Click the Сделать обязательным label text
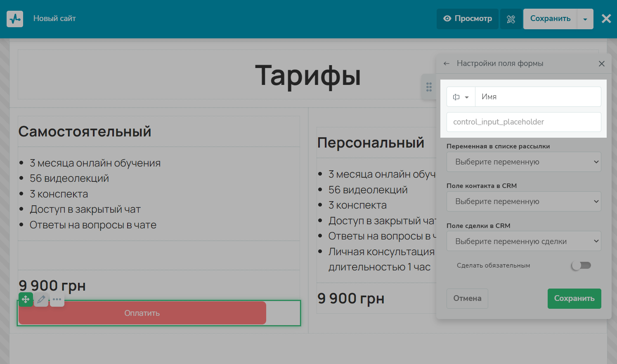Image resolution: width=617 pixels, height=364 pixels. pyautogui.click(x=494, y=265)
